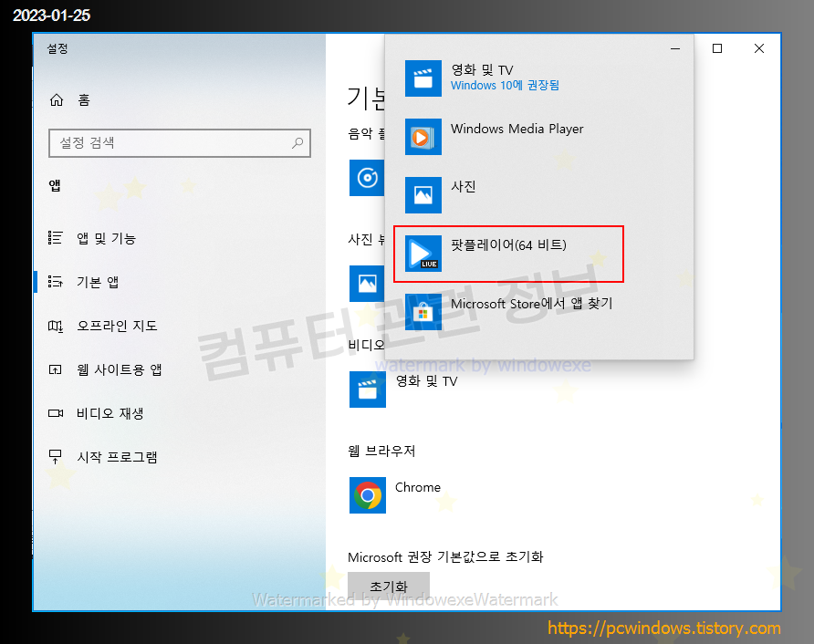The image size is (814, 644).
Task: Select the 영화 및 TV app icon in the chooser popup
Action: [x=423, y=78]
